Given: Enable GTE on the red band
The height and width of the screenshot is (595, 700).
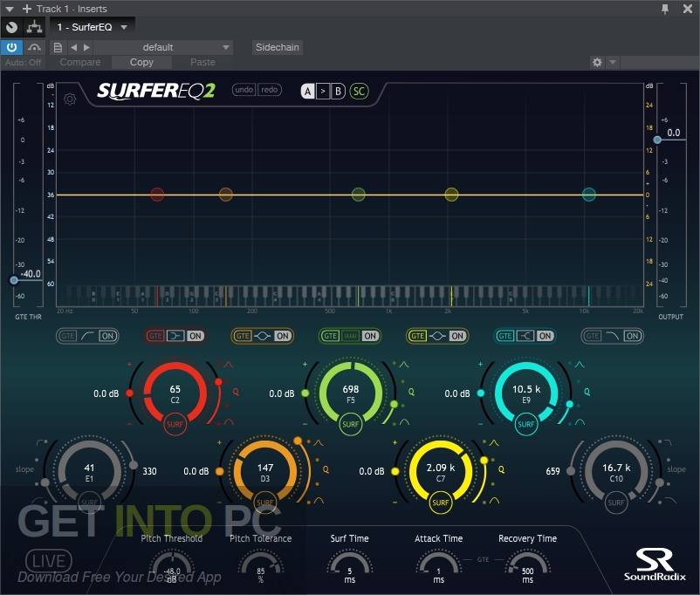Looking at the screenshot, I should pyautogui.click(x=155, y=336).
